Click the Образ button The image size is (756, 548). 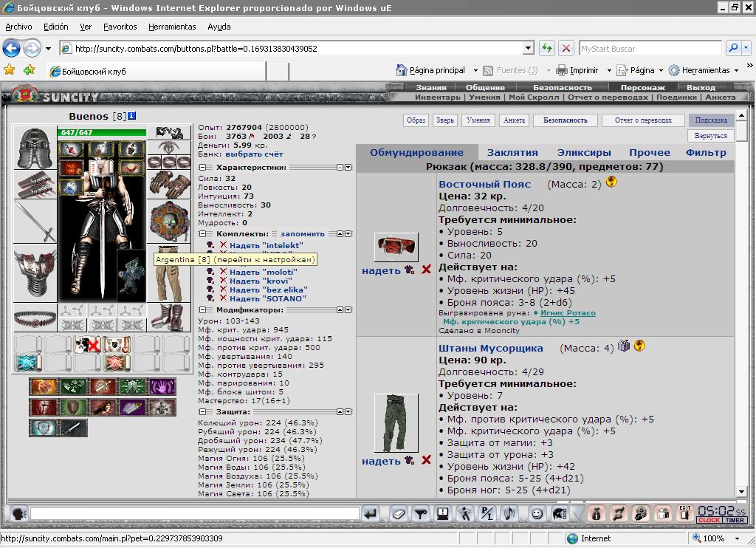416,120
